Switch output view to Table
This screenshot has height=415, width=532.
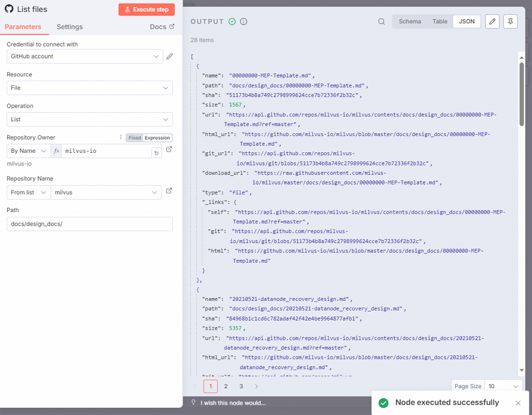click(x=439, y=21)
